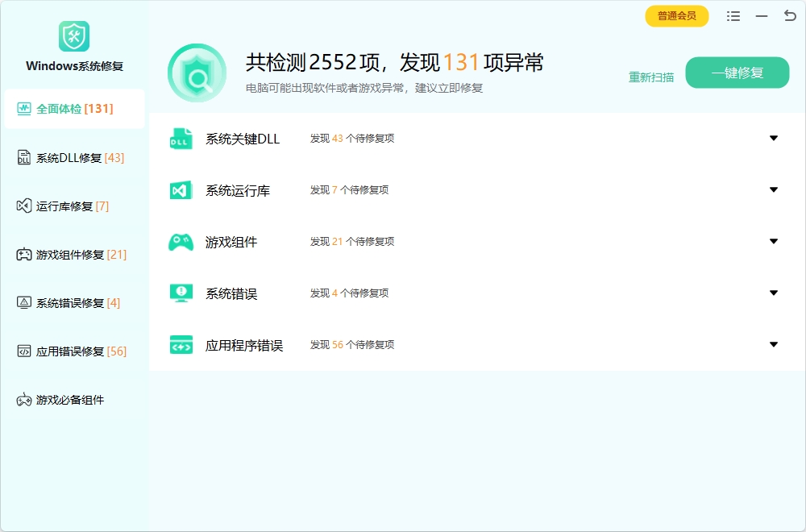The width and height of the screenshot is (806, 532).
Task: Click the 游戏组件 row label
Action: [231, 242]
